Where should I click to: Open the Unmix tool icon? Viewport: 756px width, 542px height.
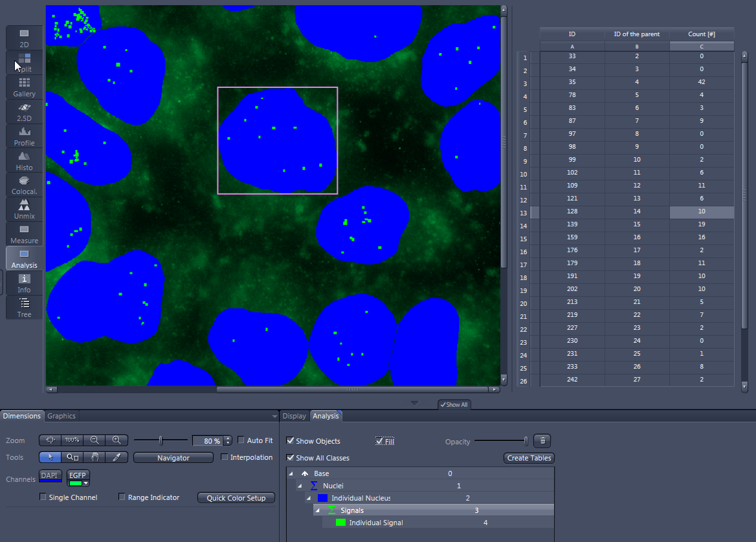click(x=24, y=208)
